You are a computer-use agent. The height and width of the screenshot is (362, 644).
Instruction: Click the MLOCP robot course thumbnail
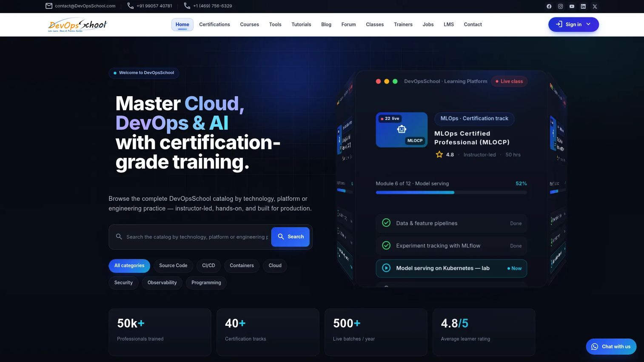pos(402,130)
